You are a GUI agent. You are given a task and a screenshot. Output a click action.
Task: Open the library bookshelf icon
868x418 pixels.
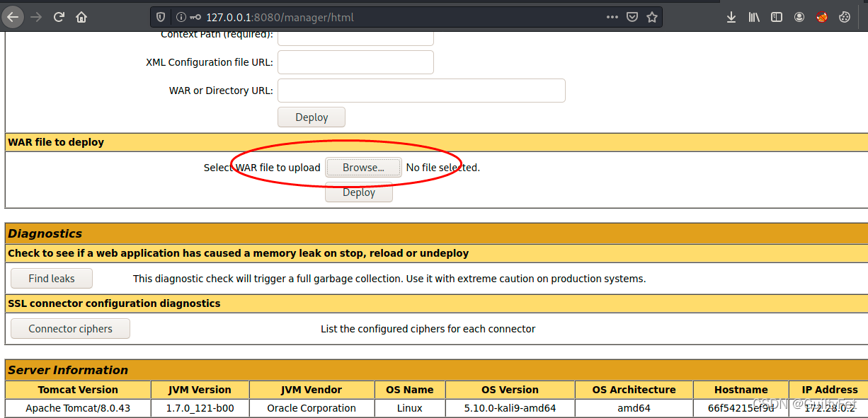click(754, 17)
